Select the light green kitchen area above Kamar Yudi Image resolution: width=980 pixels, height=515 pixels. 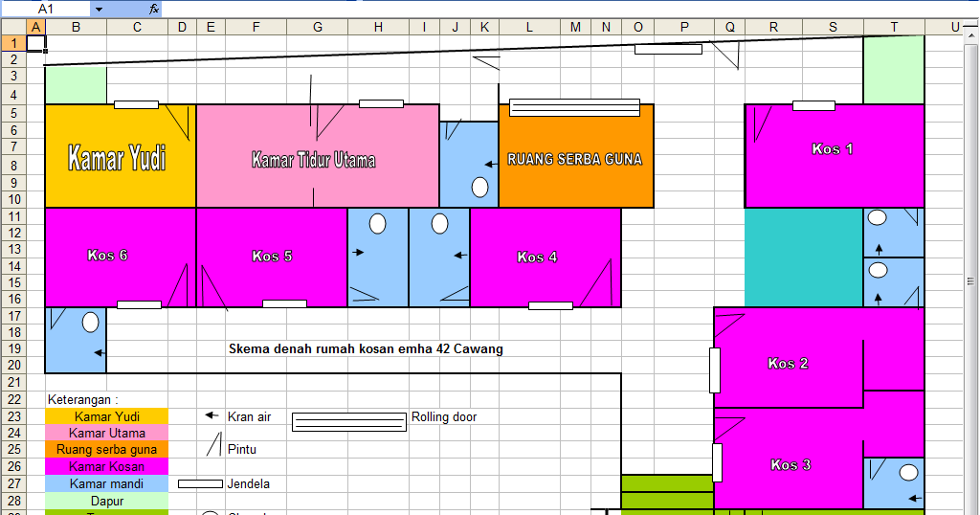(76, 85)
